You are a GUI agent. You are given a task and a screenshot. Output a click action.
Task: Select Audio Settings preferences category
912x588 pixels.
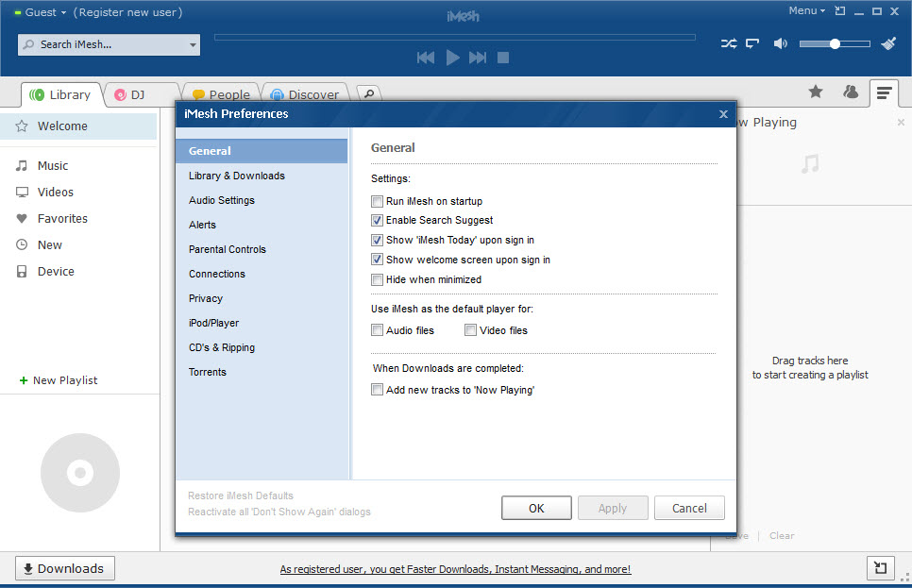262,200
